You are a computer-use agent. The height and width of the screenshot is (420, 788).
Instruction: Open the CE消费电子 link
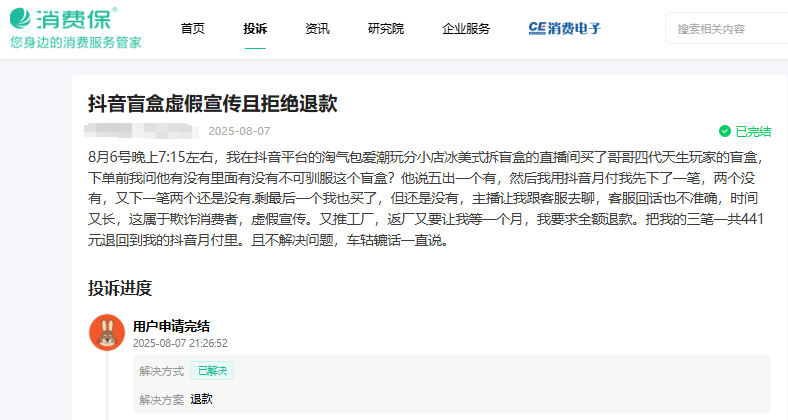pos(565,29)
